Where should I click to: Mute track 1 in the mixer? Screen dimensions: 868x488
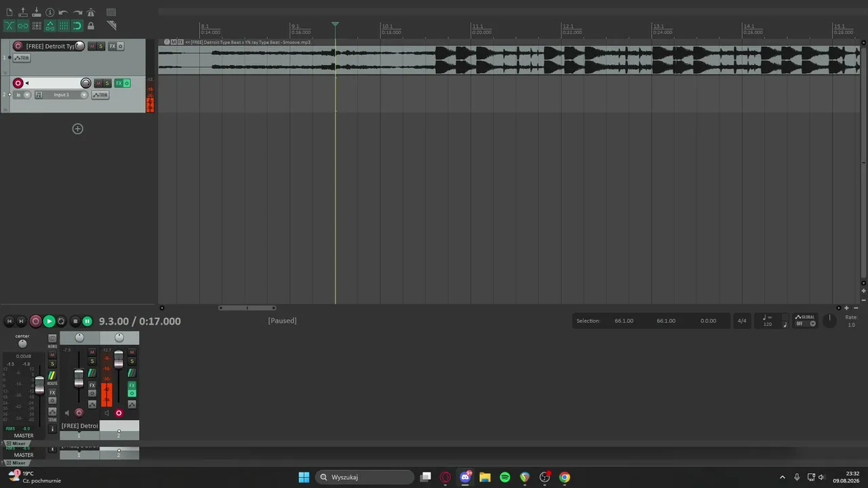point(92,352)
